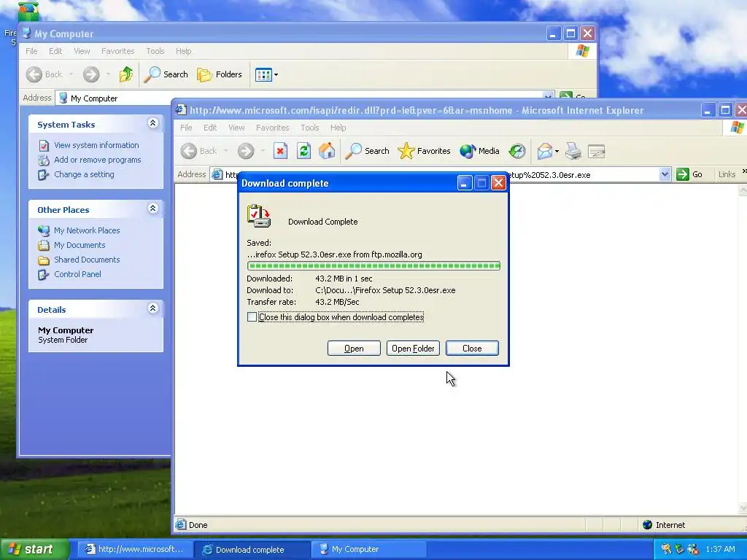Click the Views icon in My Computer toolbar
This screenshot has width=747, height=560.
[263, 75]
